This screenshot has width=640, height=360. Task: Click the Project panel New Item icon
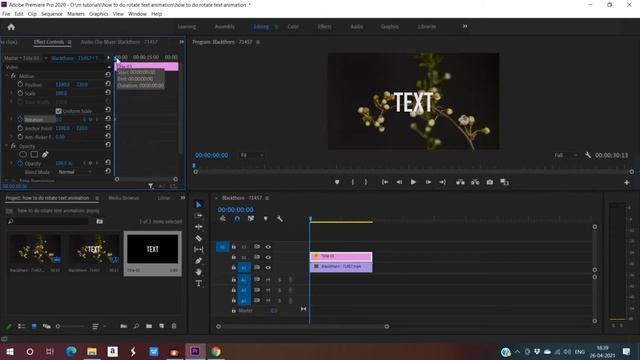162,326
